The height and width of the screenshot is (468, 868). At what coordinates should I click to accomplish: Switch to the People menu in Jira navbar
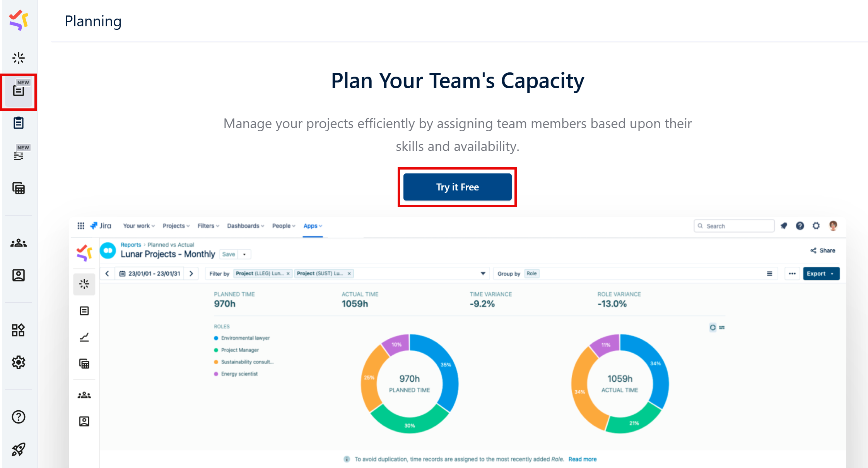click(x=282, y=226)
